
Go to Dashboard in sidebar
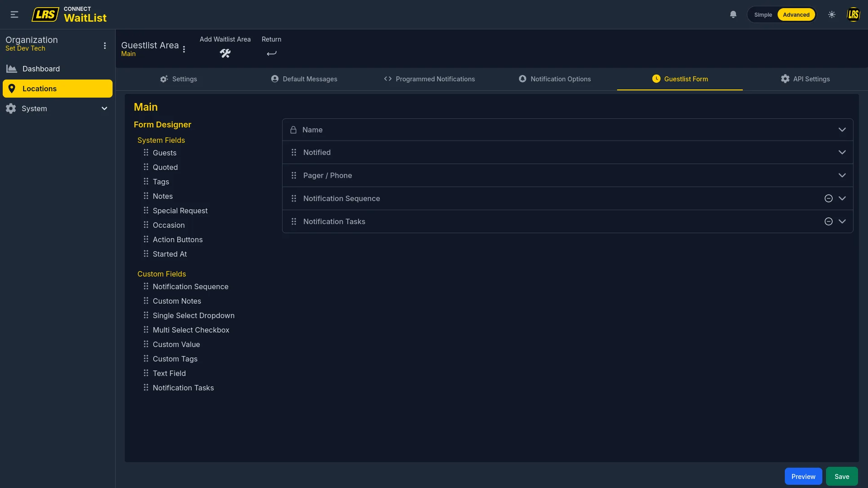point(57,69)
